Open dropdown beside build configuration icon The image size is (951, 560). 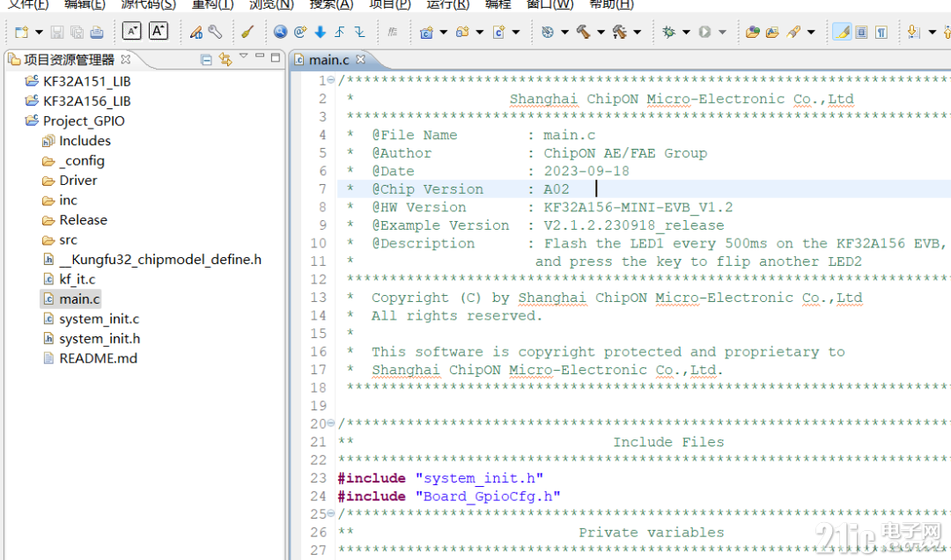[x=564, y=33]
